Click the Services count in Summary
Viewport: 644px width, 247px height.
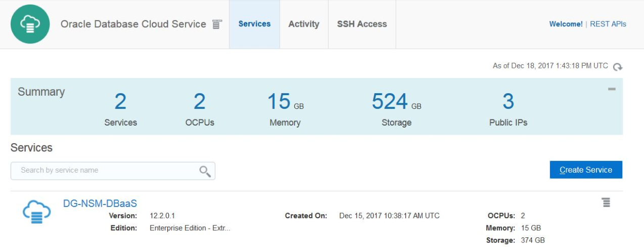pos(120,102)
